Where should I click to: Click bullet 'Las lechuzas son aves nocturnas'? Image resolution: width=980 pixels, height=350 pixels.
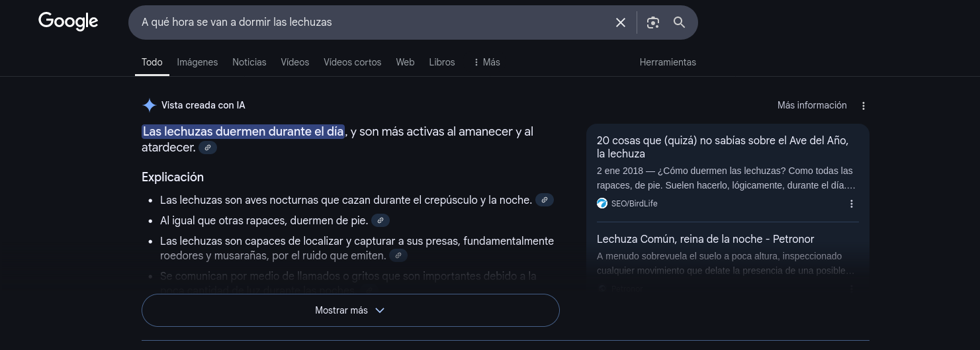346,200
